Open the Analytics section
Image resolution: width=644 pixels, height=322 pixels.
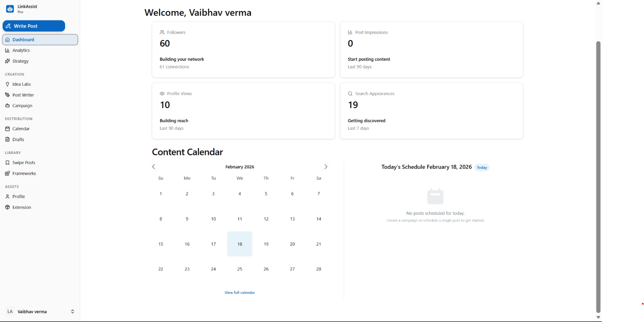pyautogui.click(x=21, y=50)
